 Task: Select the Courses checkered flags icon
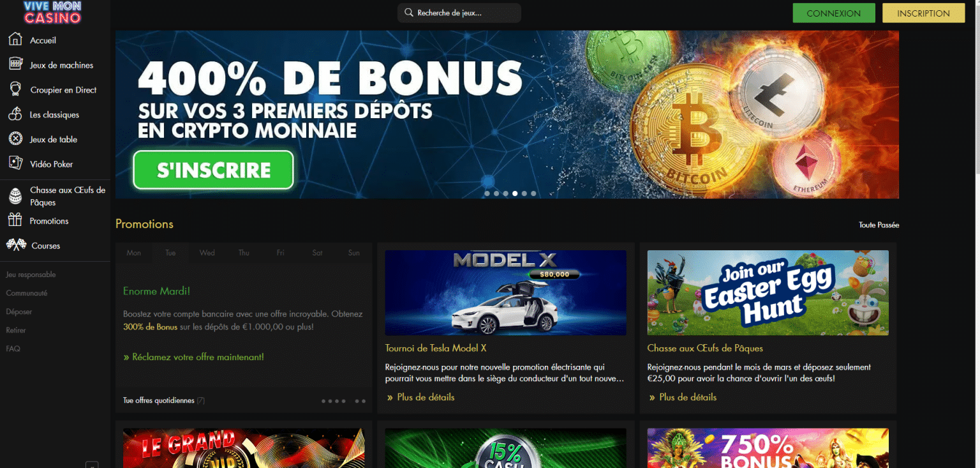[16, 245]
